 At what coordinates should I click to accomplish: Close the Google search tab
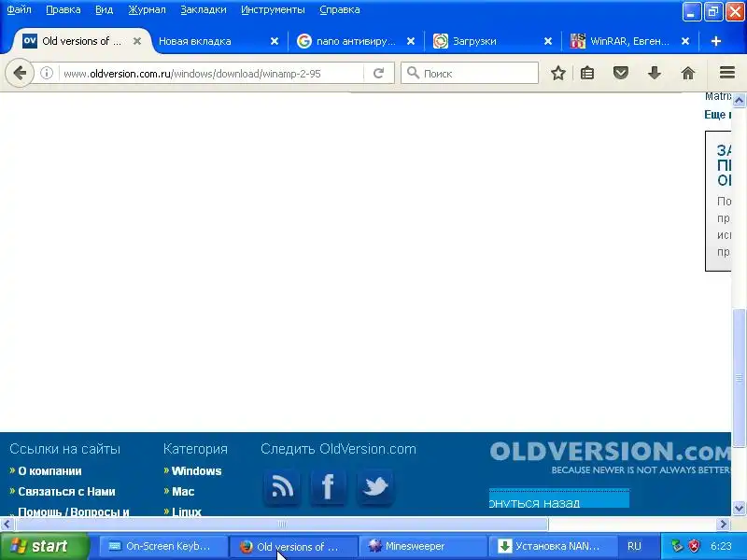411,41
